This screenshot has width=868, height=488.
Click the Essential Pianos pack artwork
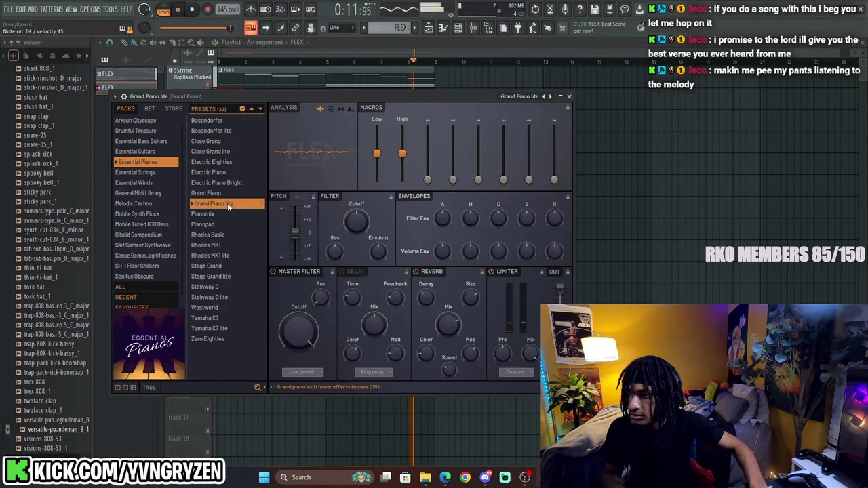(x=149, y=344)
